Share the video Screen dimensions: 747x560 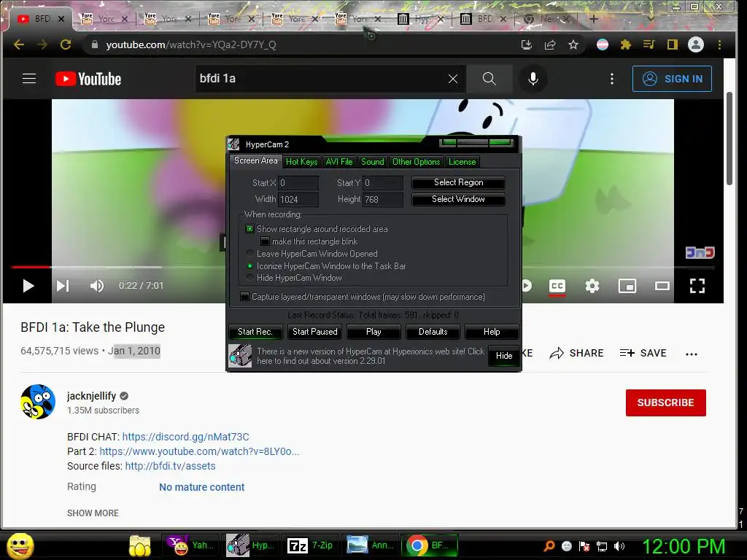point(576,354)
